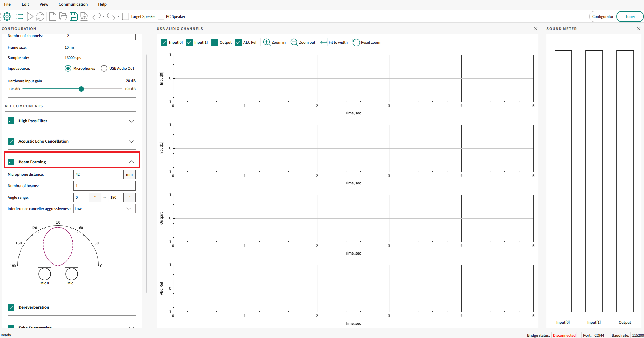Switch to the Configurator tab
This screenshot has width=644, height=338.
coord(603,16)
